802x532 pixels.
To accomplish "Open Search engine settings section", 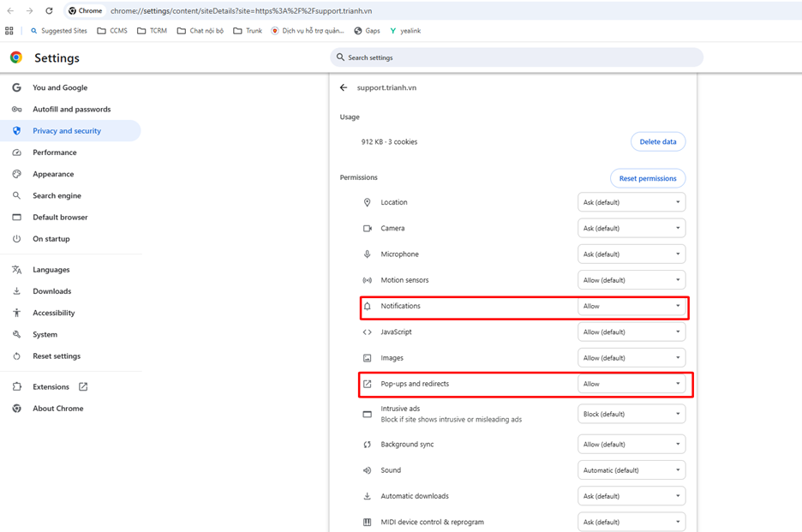I will point(70,195).
